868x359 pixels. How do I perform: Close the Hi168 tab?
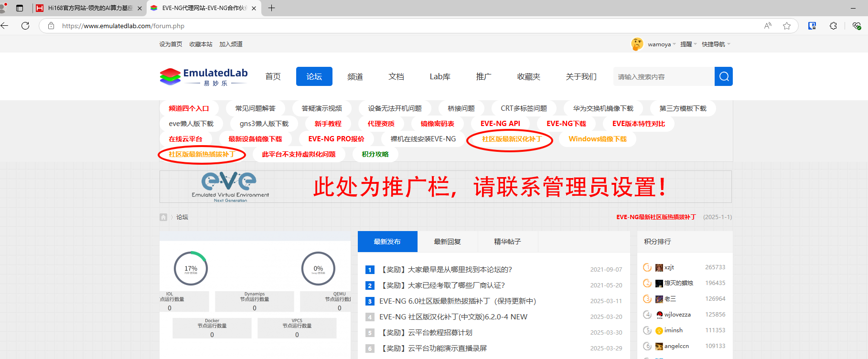coord(139,8)
